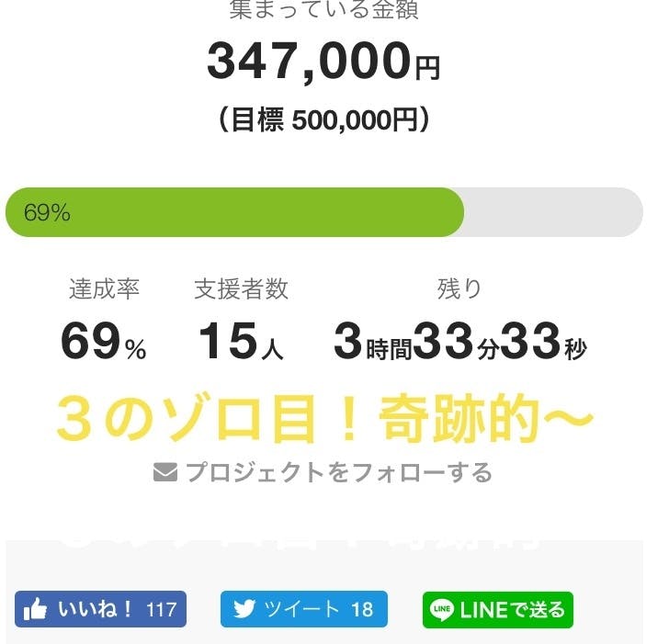Image resolution: width=669 pixels, height=644 pixels.
Task: Click the 達成率 69% statistic
Action: click(103, 343)
